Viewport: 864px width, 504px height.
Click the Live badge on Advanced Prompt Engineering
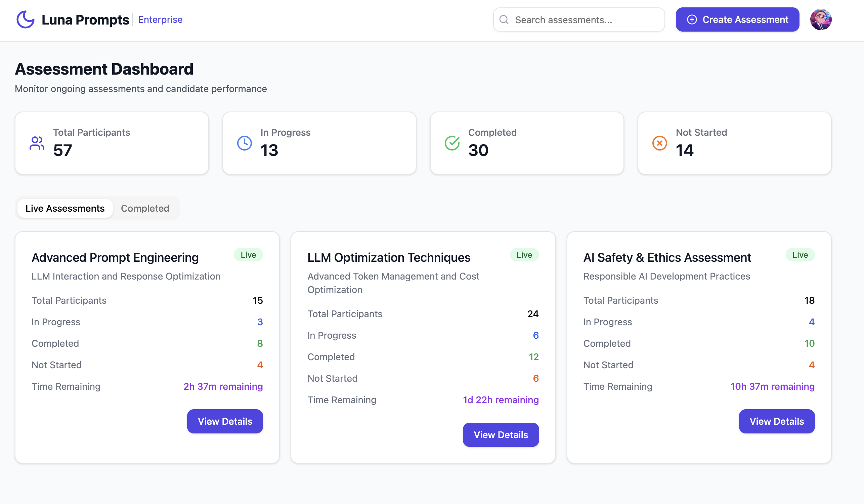tap(248, 255)
